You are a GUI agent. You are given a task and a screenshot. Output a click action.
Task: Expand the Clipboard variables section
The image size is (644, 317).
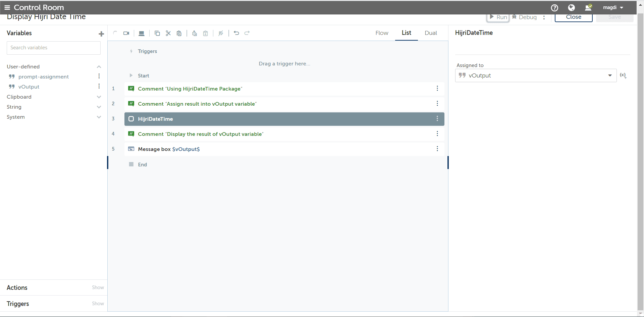99,97
